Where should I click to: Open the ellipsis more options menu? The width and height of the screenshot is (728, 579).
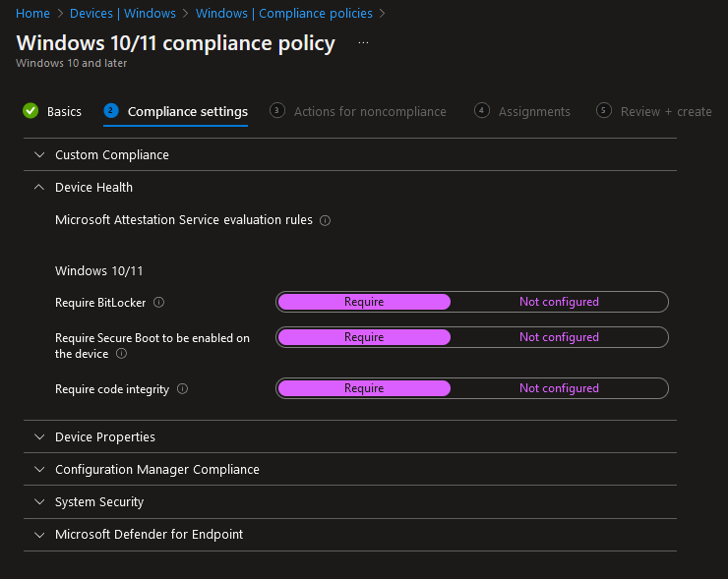pos(364,42)
